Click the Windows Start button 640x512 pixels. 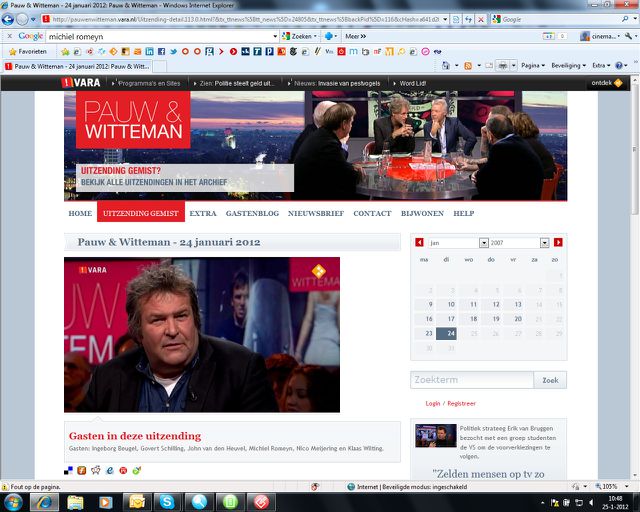click(x=13, y=502)
